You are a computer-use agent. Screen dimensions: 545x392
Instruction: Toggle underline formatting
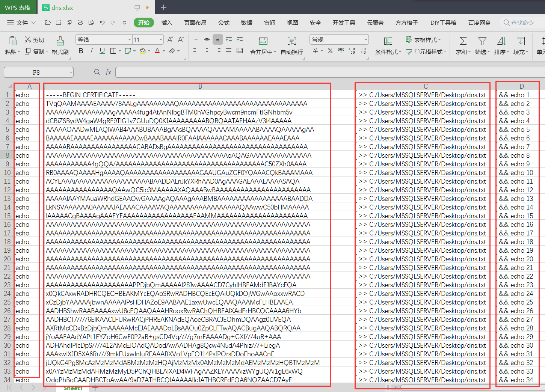102,51
